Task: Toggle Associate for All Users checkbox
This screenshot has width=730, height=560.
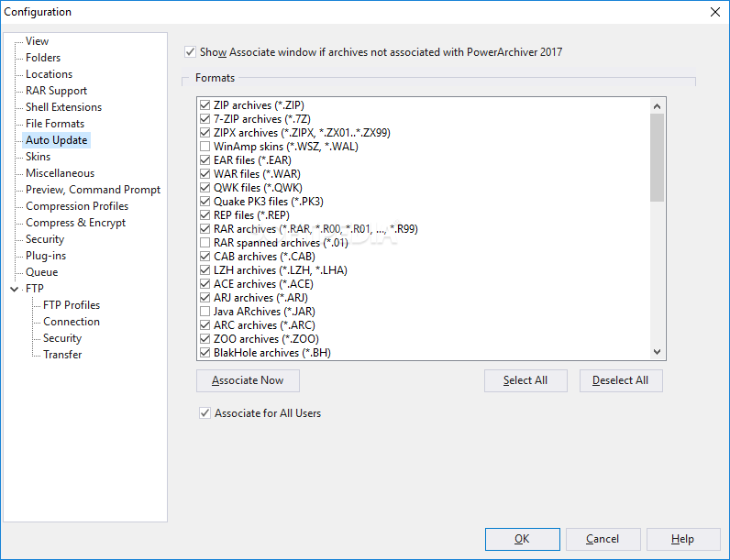Action: coord(205,413)
